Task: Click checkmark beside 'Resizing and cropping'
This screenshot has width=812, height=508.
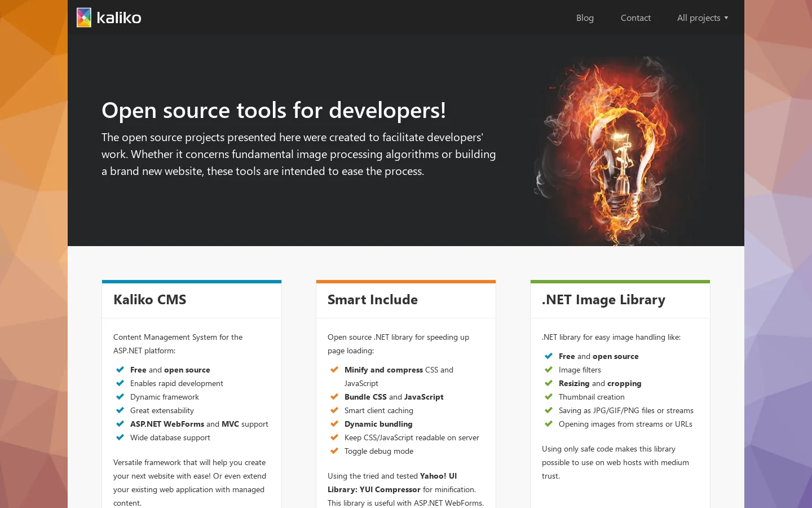Action: (548, 383)
